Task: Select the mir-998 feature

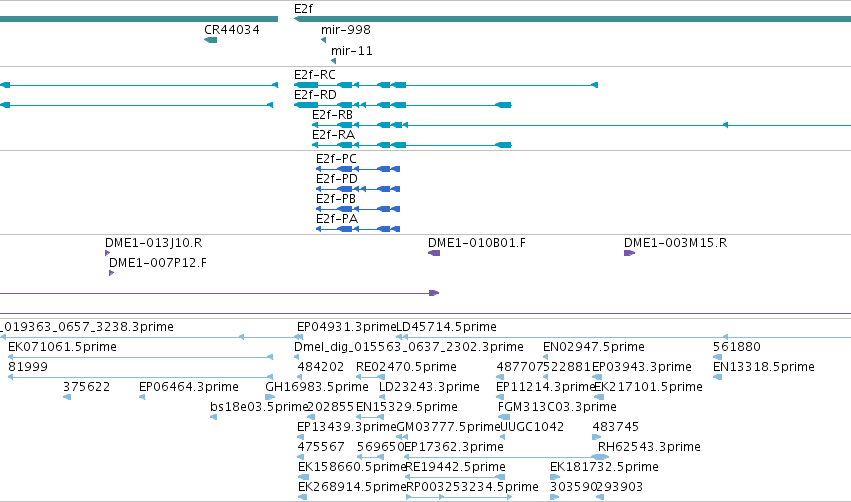Action: [323, 40]
